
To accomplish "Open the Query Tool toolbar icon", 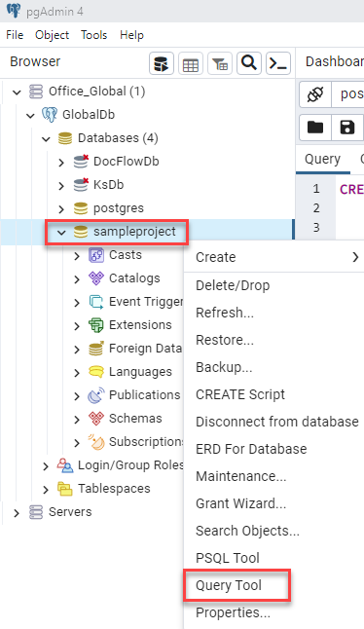I will (x=162, y=63).
